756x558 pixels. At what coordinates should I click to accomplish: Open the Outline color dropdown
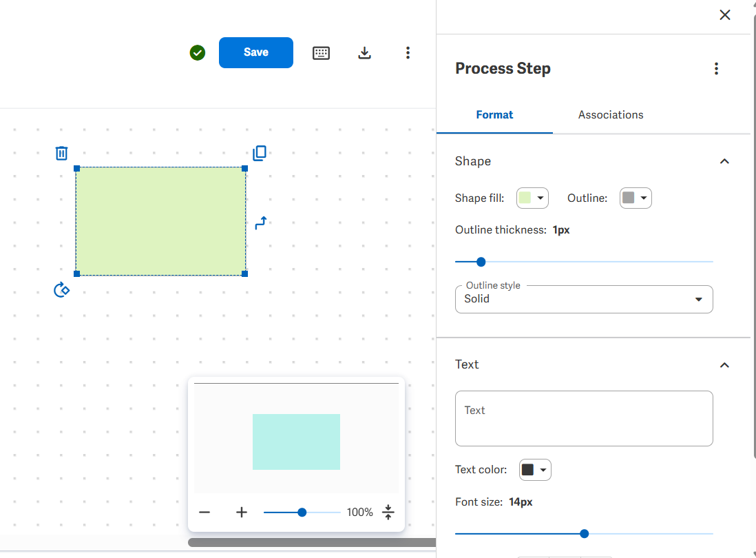pyautogui.click(x=636, y=198)
